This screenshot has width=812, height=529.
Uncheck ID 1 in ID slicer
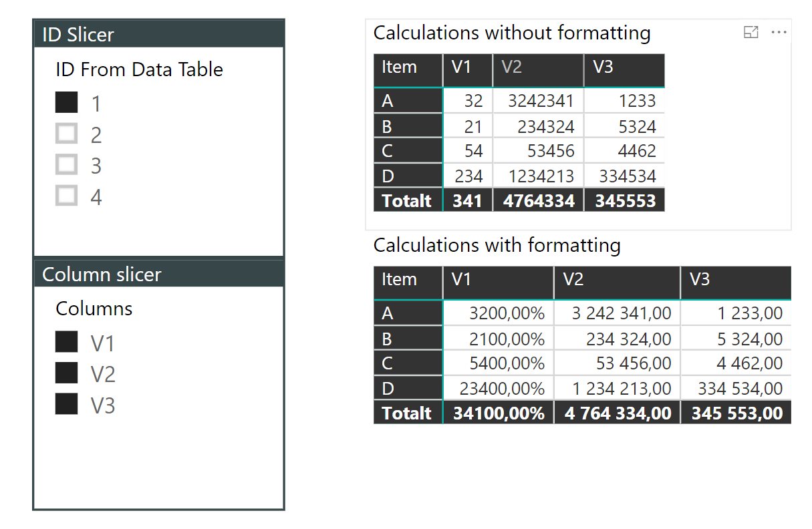click(67, 102)
